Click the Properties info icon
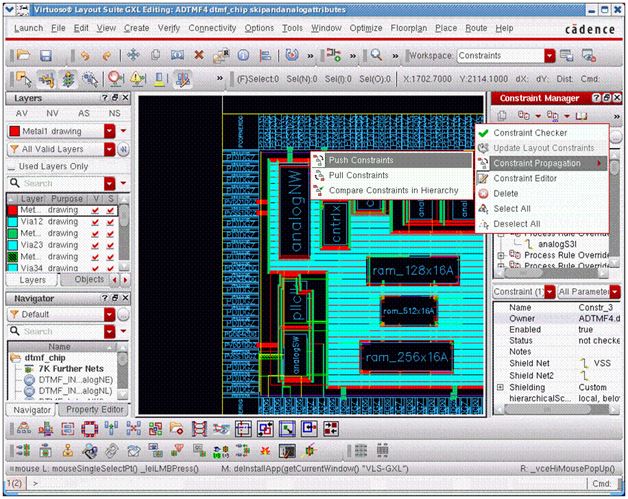Viewport: 628px width, 499px height. pyautogui.click(x=243, y=56)
